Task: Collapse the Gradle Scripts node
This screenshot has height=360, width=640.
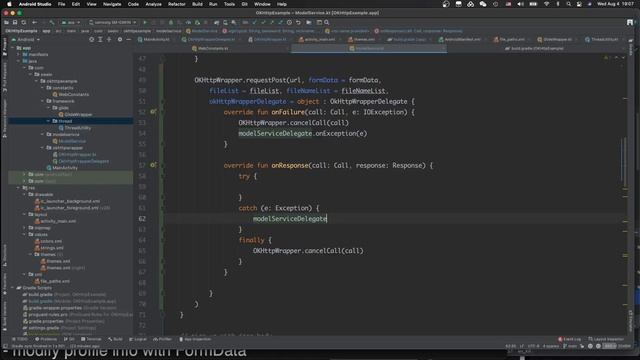Action: 13,288
